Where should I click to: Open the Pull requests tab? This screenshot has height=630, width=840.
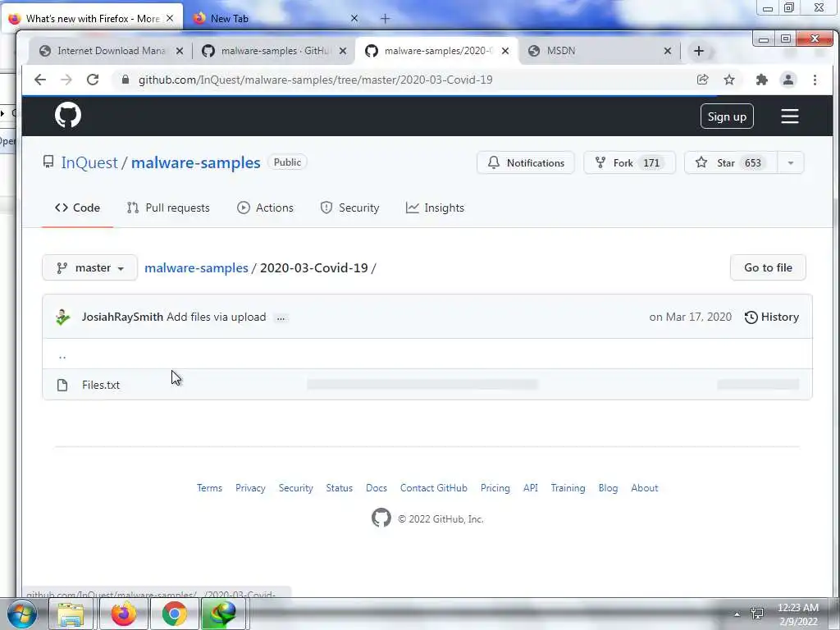(x=168, y=208)
